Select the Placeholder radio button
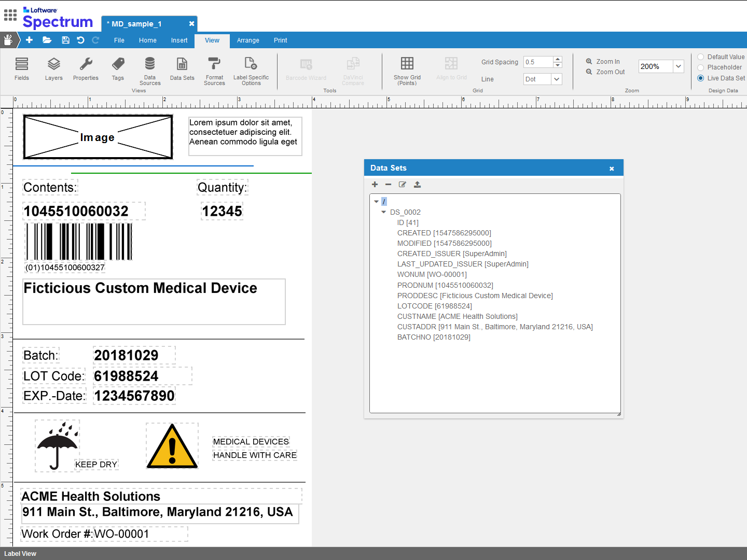 point(700,67)
